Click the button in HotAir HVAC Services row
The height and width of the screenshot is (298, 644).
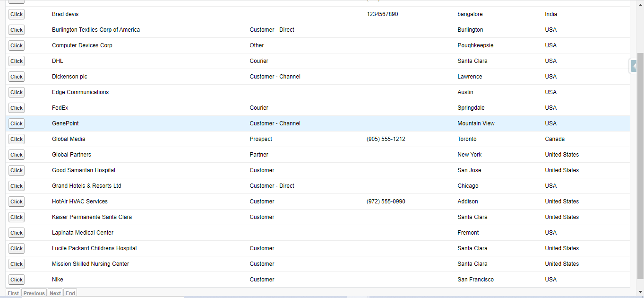pos(17,202)
